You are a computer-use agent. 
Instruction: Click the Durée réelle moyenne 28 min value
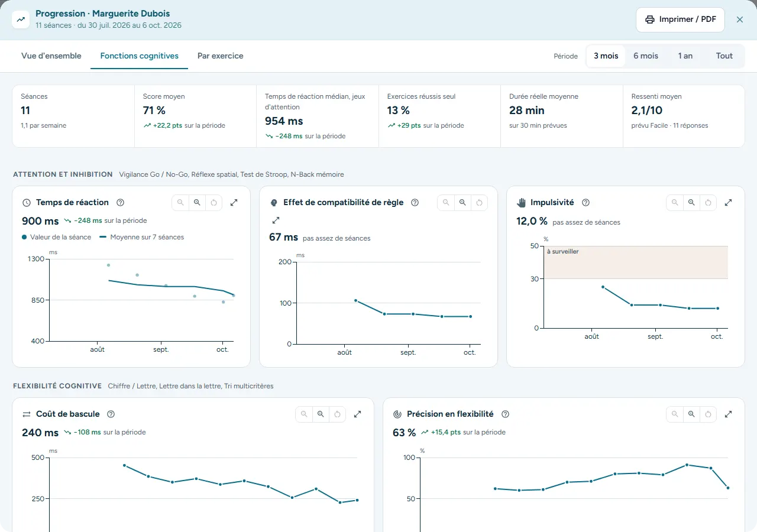click(x=527, y=111)
